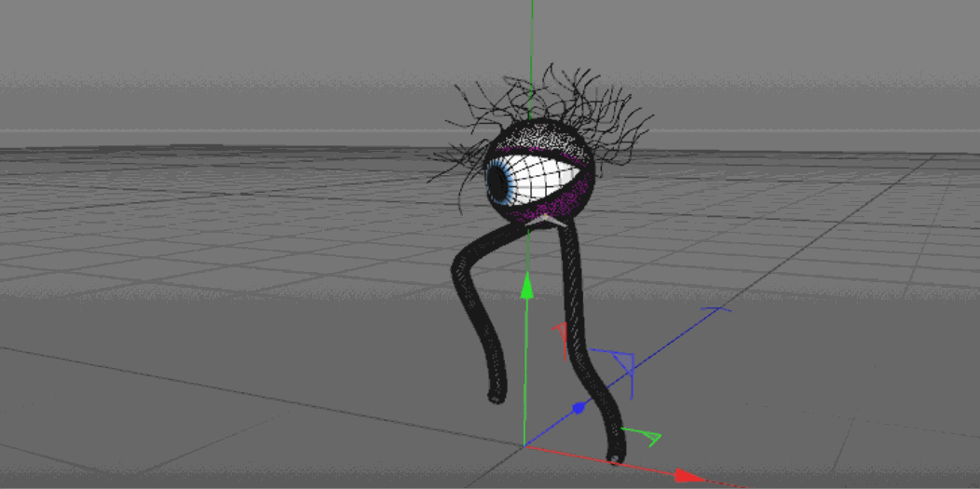980x489 pixels.
Task: Click the blue Z-axis dot handle
Action: point(578,407)
